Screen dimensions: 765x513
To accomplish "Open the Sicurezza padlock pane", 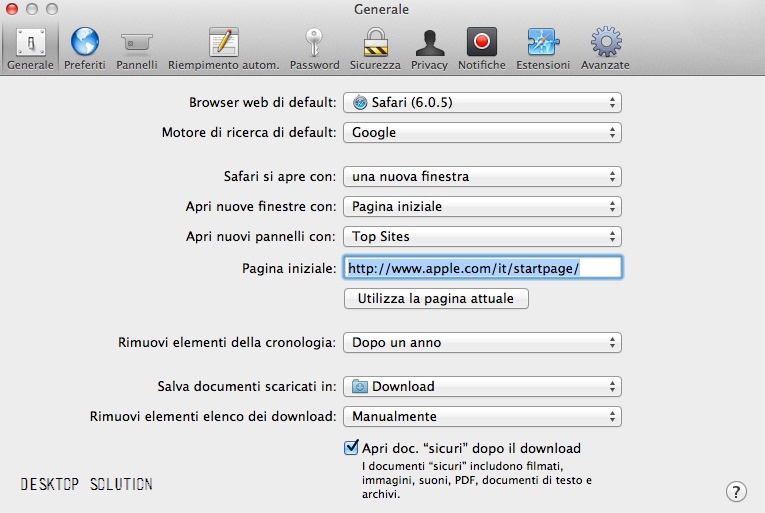I will (x=375, y=49).
